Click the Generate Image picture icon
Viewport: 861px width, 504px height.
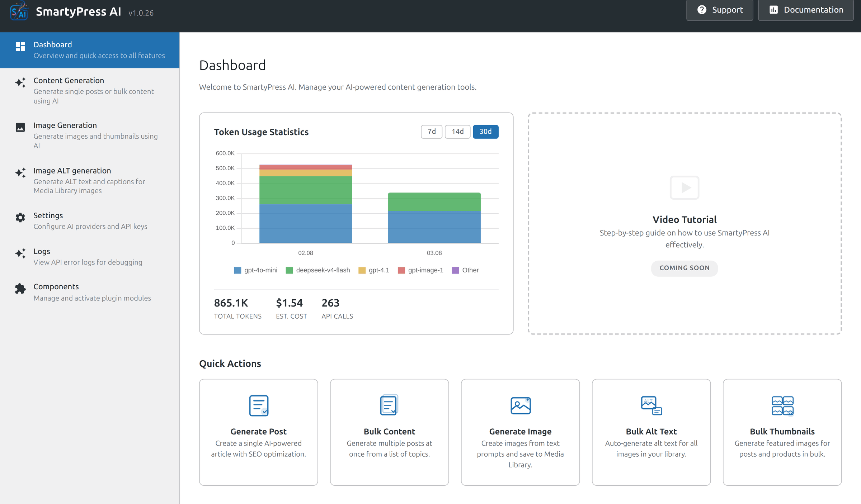521,405
